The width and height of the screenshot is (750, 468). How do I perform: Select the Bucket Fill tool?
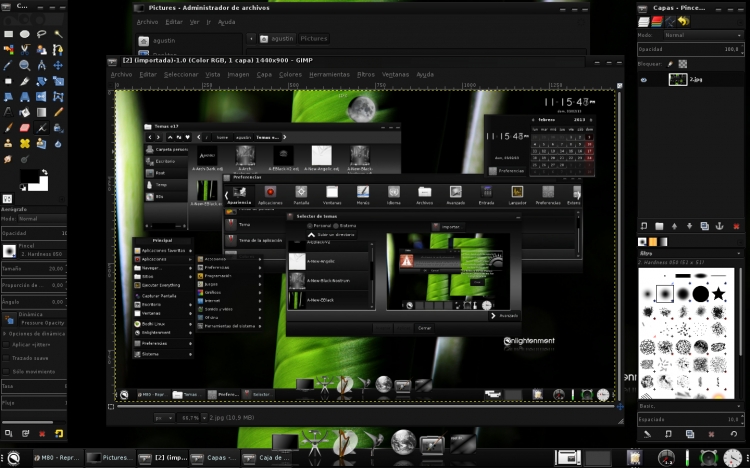click(25, 112)
